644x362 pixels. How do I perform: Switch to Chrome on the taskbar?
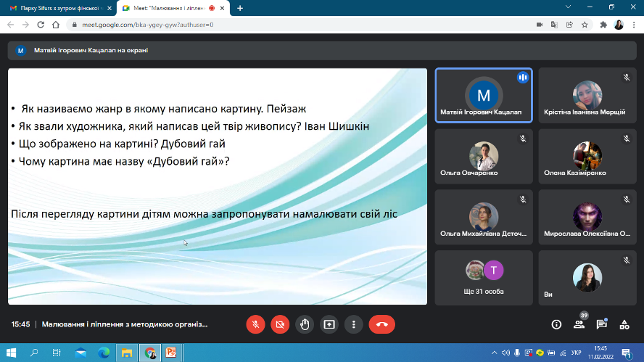150,353
